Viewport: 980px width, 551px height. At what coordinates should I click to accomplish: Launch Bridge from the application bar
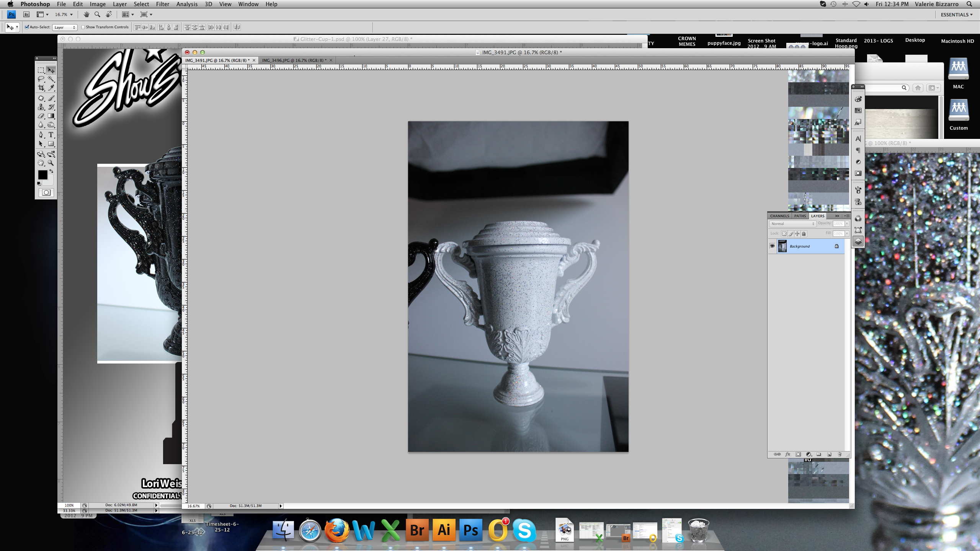click(26, 15)
